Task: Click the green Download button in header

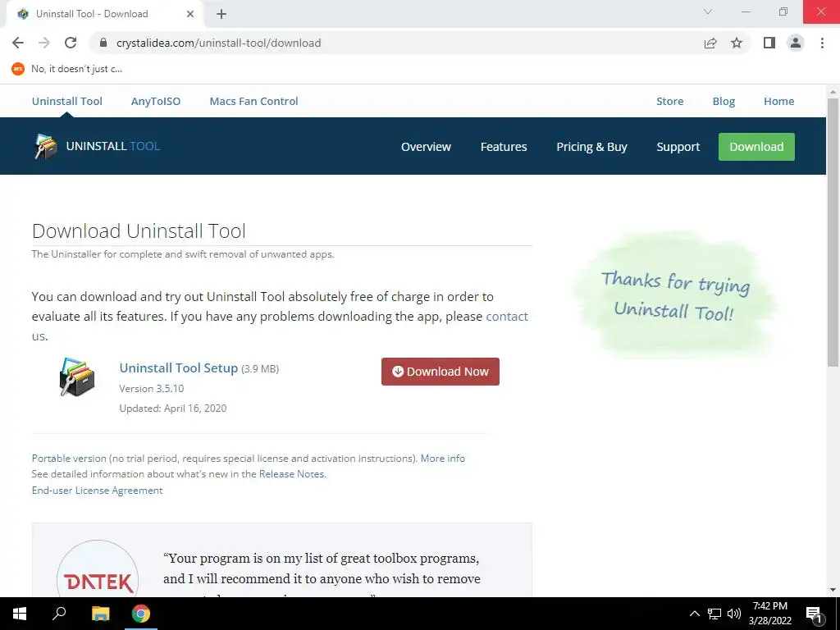Action: click(756, 147)
